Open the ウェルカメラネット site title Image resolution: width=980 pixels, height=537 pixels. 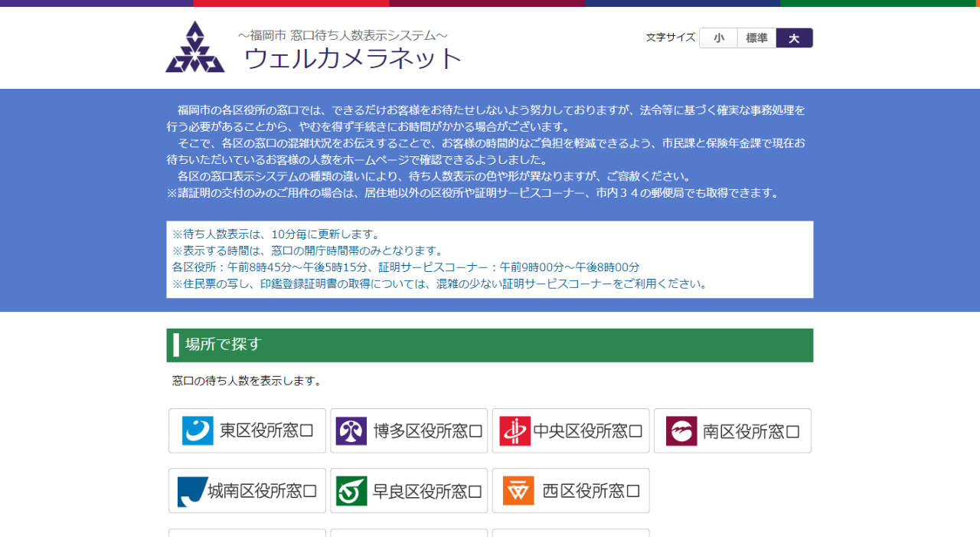click(353, 58)
